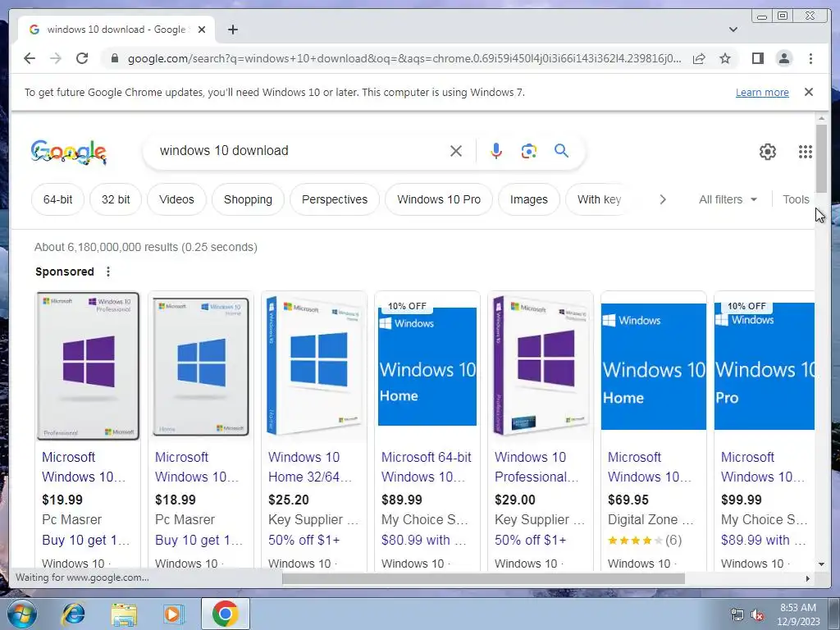This screenshot has height=630, width=840.
Task: Open Chrome three-dot menu
Action: click(x=810, y=58)
